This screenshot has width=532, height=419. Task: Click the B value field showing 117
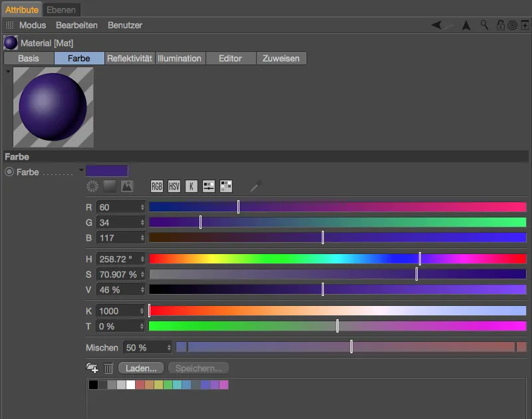(x=121, y=237)
